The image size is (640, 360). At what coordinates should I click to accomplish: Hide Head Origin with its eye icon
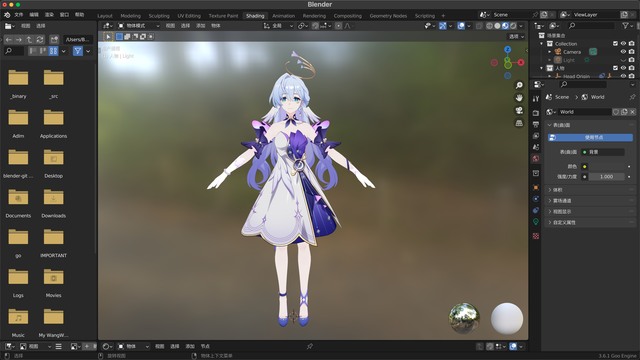pyautogui.click(x=623, y=76)
